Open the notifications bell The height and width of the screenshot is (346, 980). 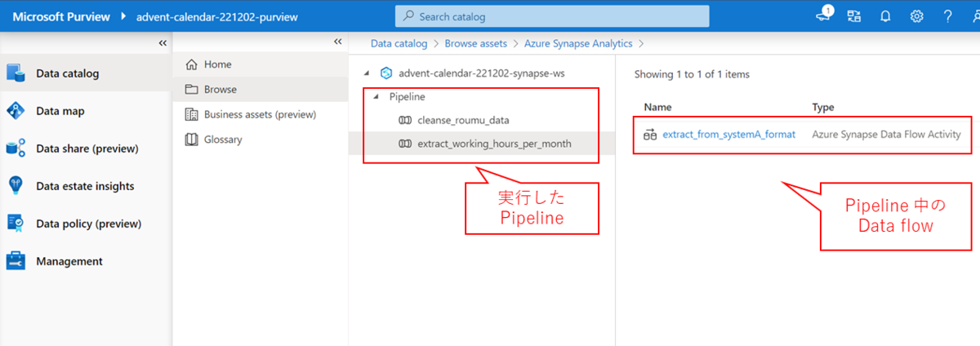[x=885, y=16]
